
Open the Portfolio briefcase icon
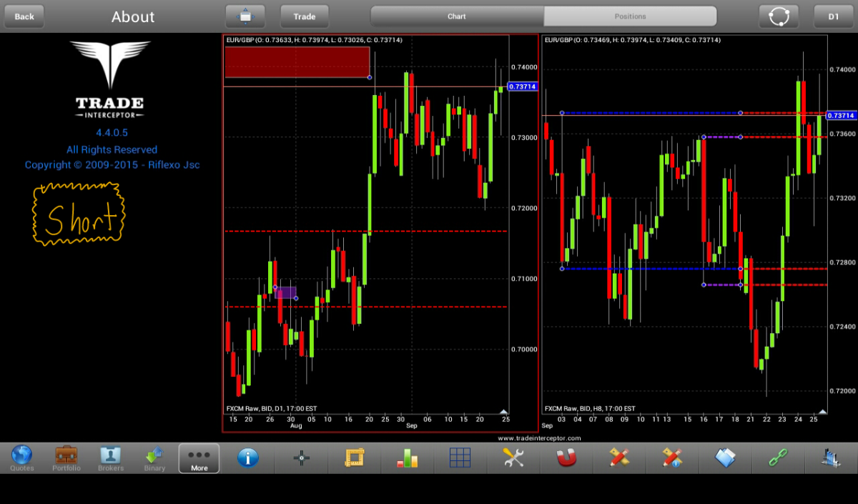tap(66, 458)
